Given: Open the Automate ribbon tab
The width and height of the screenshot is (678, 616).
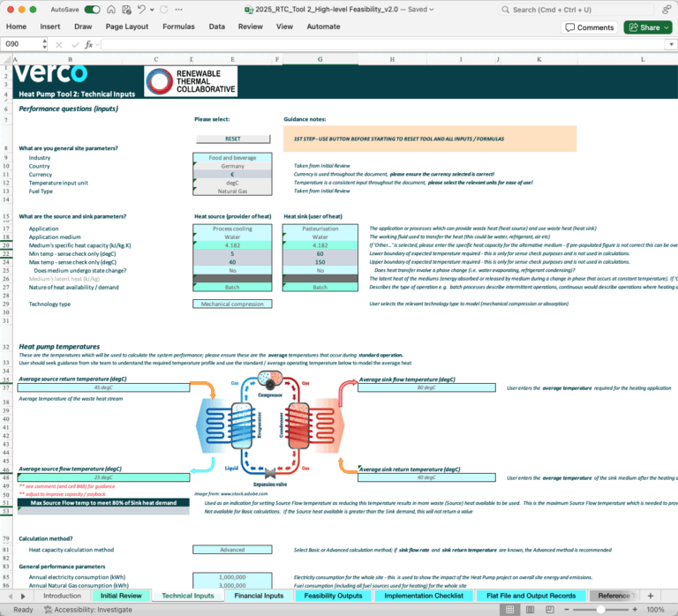Looking at the screenshot, I should click(323, 26).
